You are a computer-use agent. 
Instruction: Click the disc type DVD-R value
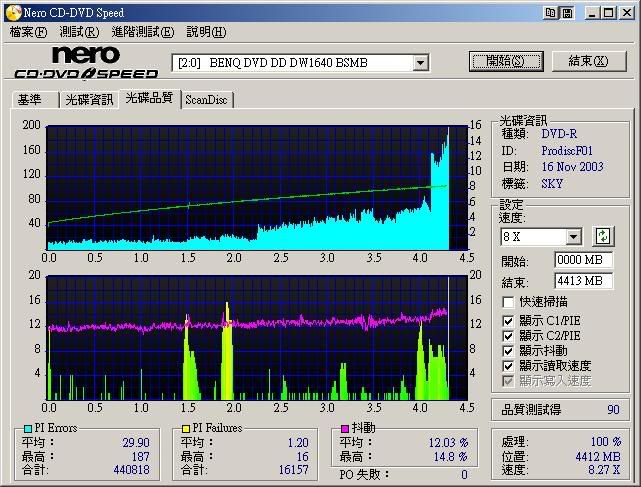(x=559, y=134)
